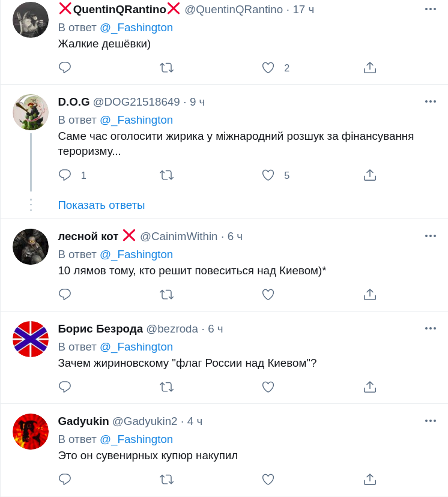Open @_Fashington link in Gadyukin's reply

[x=136, y=439]
